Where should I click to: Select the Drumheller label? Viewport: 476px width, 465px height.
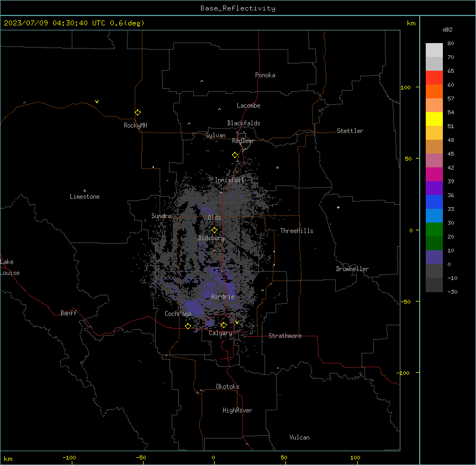click(352, 269)
